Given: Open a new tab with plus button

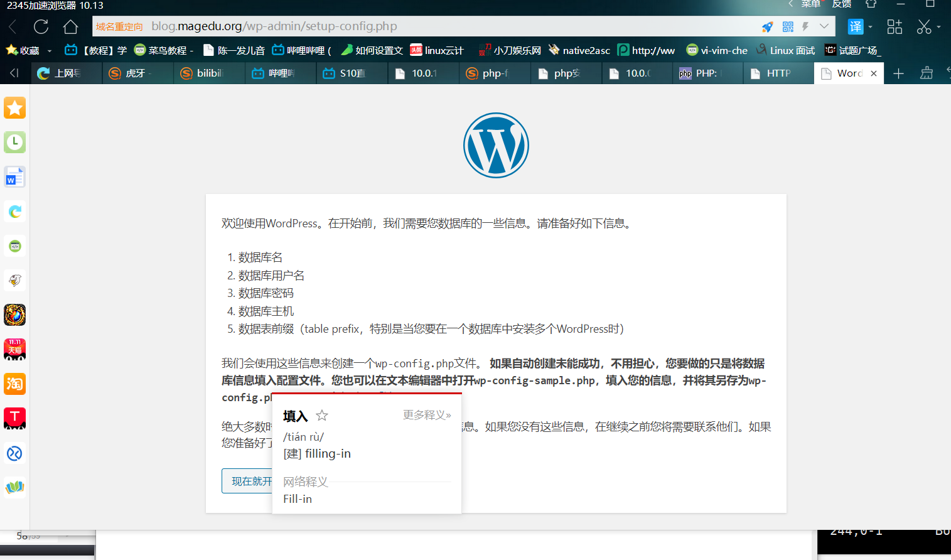Looking at the screenshot, I should click(898, 73).
